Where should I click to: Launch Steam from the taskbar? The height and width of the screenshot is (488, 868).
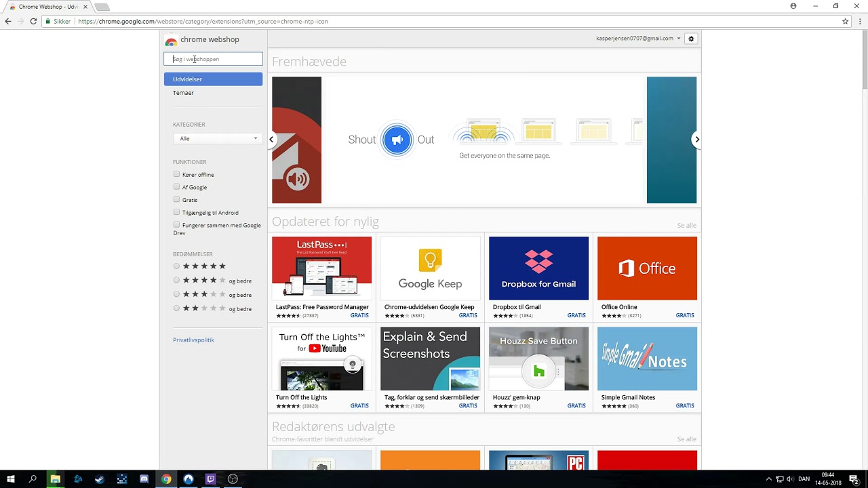pyautogui.click(x=100, y=479)
